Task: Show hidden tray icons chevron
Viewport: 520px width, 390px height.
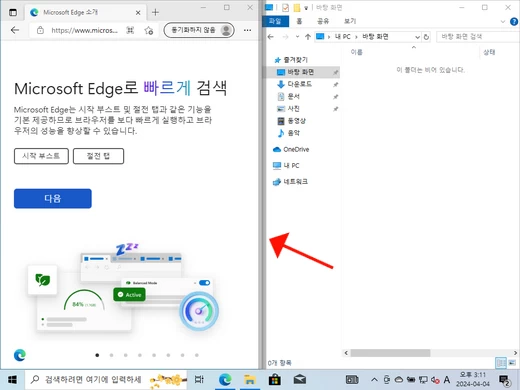Action: (374, 380)
